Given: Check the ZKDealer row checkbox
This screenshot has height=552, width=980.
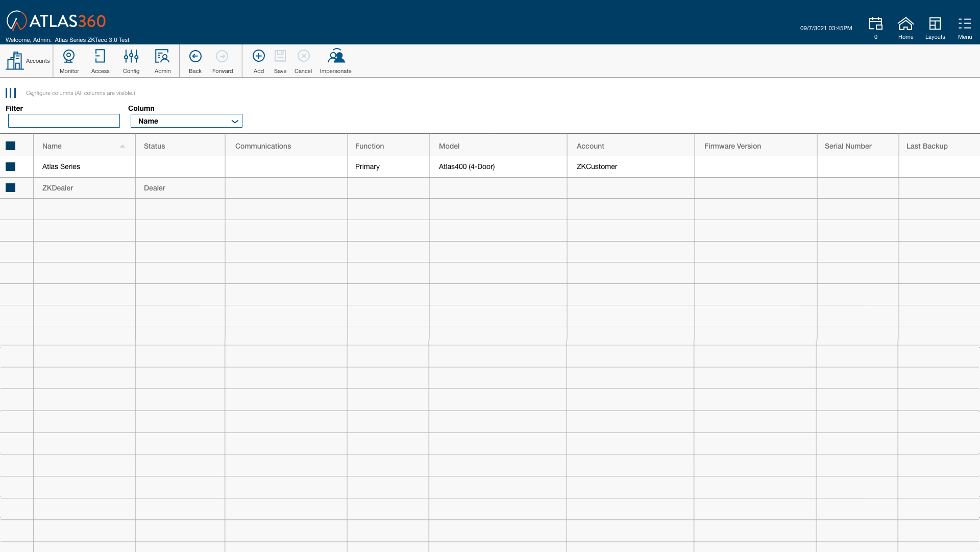Looking at the screenshot, I should pyautogui.click(x=11, y=188).
